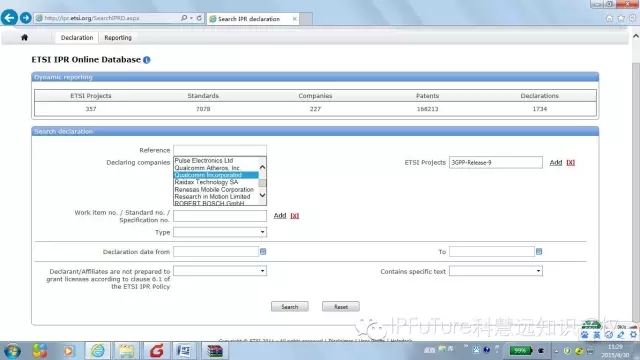Click up arrow of company list scrollbar
This screenshot has height=360, width=640.
click(262, 167)
